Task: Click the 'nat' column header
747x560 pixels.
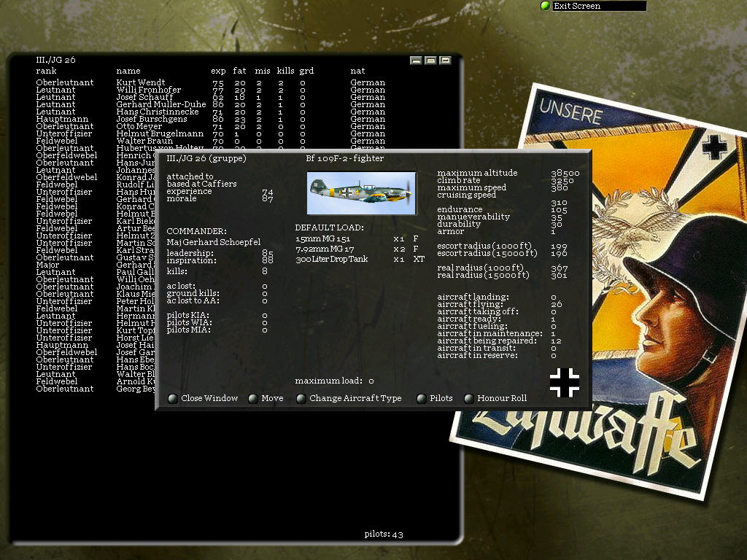Action: (x=357, y=71)
